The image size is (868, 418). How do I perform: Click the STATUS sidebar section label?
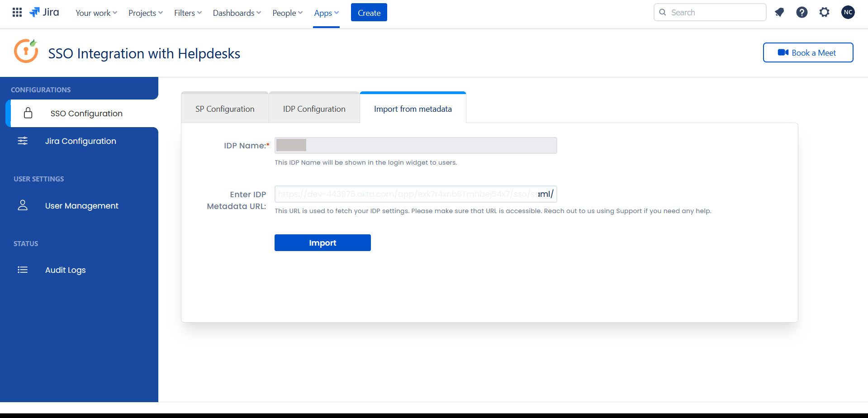tap(26, 243)
